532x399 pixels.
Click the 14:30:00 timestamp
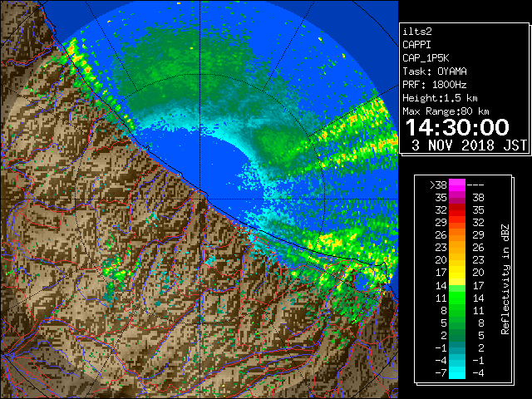point(457,127)
